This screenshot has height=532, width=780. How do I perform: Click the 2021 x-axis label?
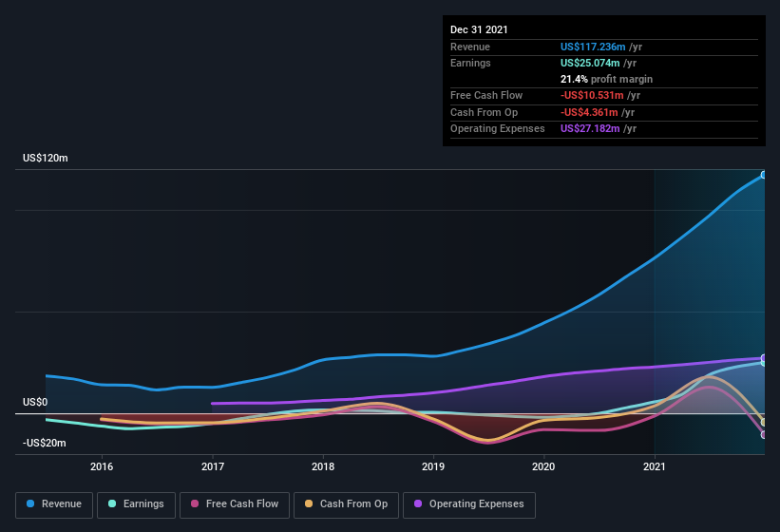(655, 466)
